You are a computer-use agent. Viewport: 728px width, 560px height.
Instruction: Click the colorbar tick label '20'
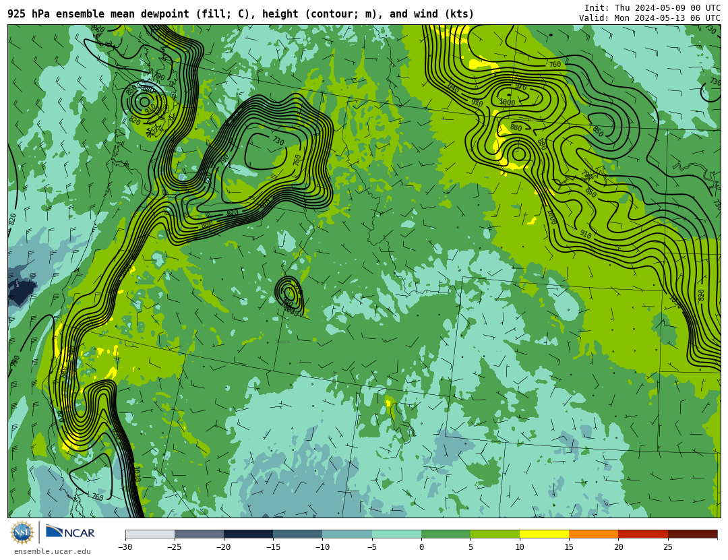click(618, 547)
